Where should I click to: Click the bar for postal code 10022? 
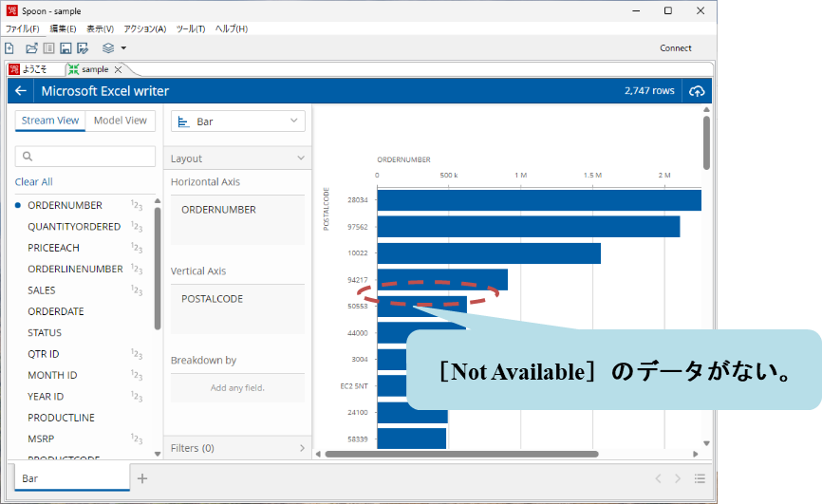pos(489,253)
